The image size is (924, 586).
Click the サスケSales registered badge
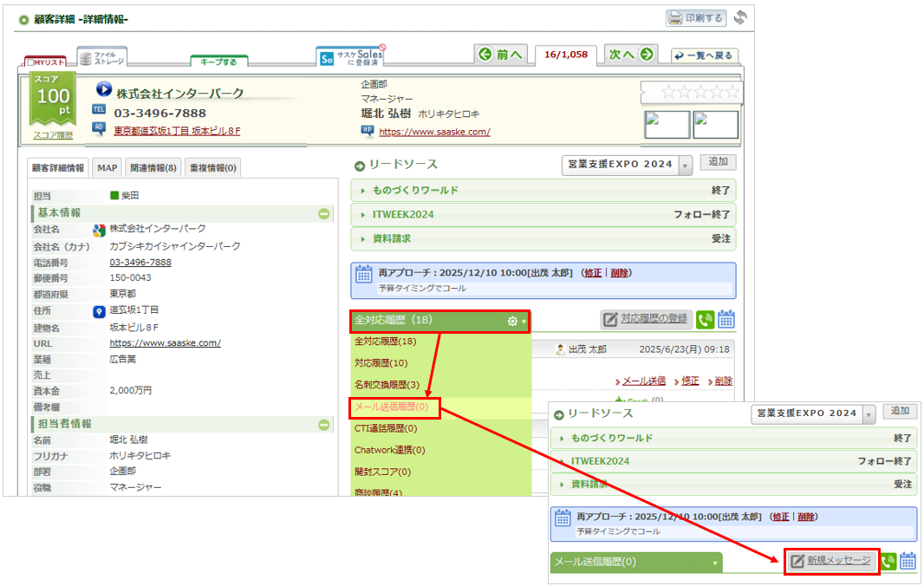click(x=351, y=56)
